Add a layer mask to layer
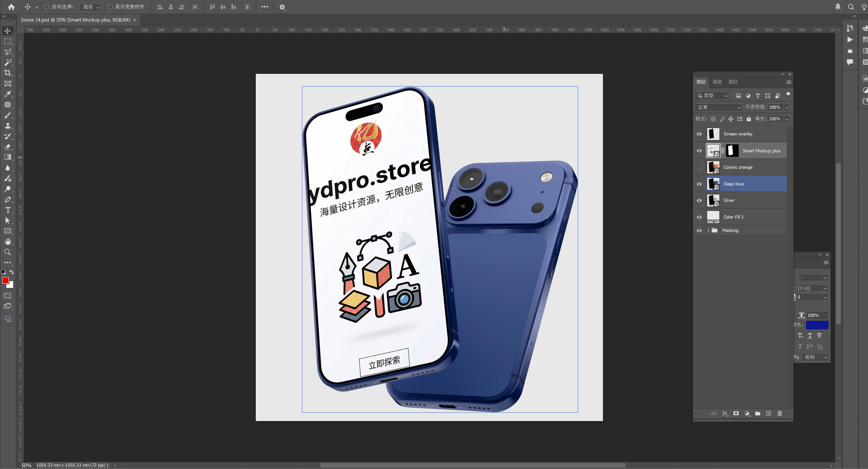This screenshot has height=469, width=868. coord(736,413)
